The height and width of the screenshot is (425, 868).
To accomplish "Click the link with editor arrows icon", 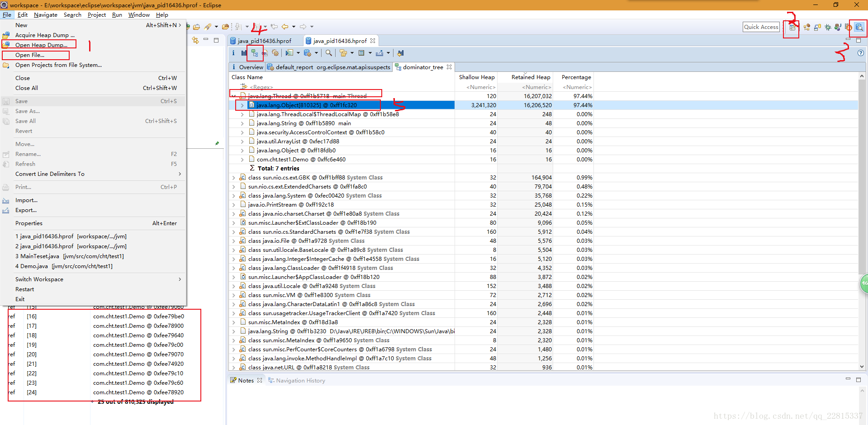I will (195, 40).
